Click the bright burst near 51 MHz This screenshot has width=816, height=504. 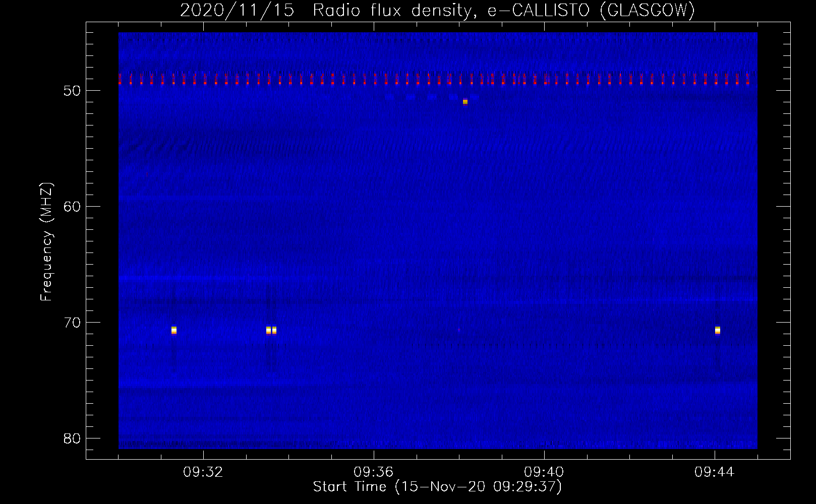click(x=465, y=102)
